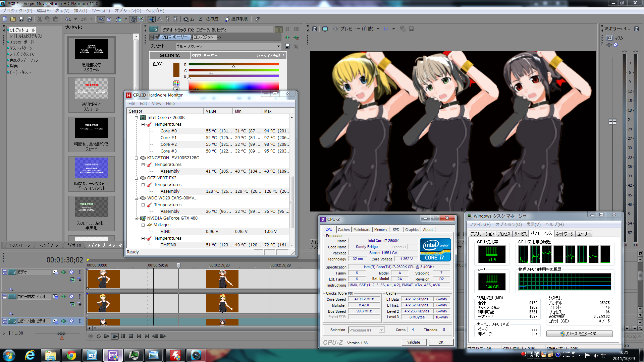644x362 pixels.
Task: Switch to the CPU-Z Memory tab
Action: click(380, 230)
